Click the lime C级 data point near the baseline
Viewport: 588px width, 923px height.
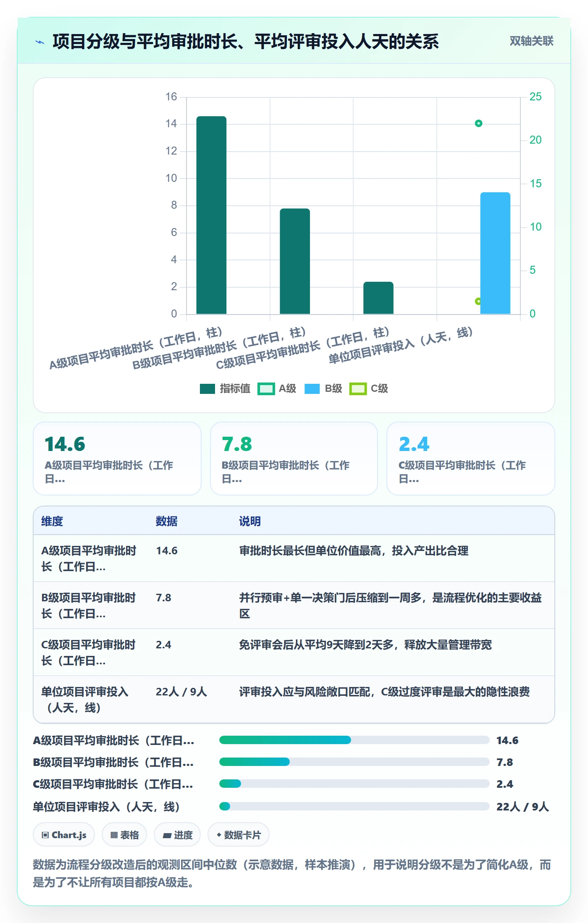pos(478,301)
